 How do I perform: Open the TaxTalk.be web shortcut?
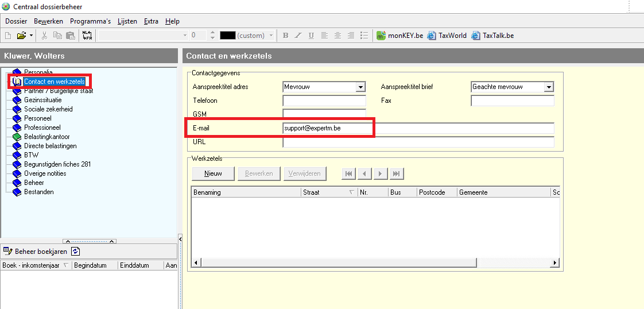(492, 36)
